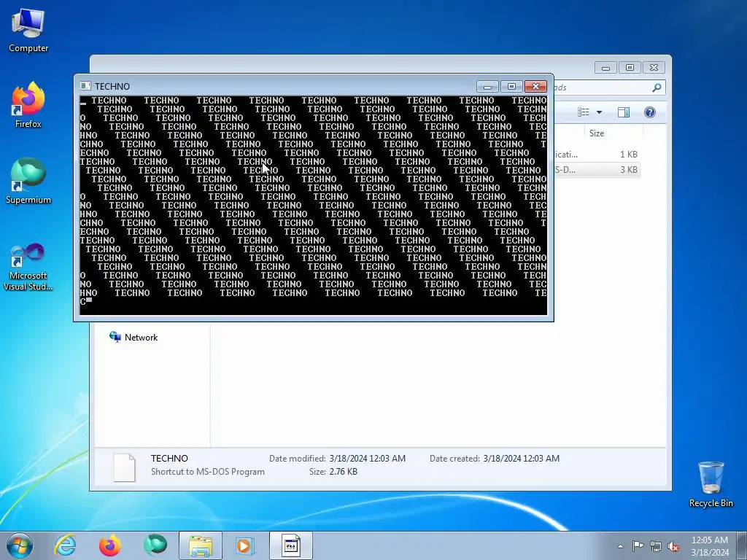The width and height of the screenshot is (747, 560).
Task: Open the Computer desktop icon
Action: tap(28, 31)
